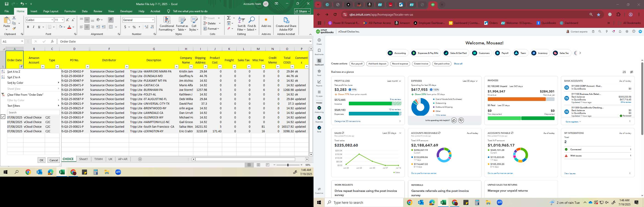This screenshot has height=207, width=644.
Task: Click Increase Decimal icon
Action: 146,27
